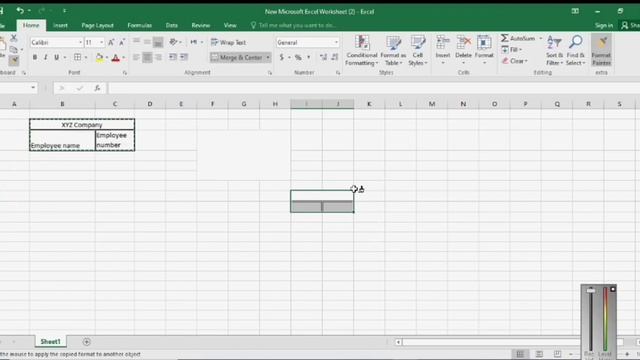Click the yellow Fill Color swatch
This screenshot has width=640, height=360.
pos(99,58)
